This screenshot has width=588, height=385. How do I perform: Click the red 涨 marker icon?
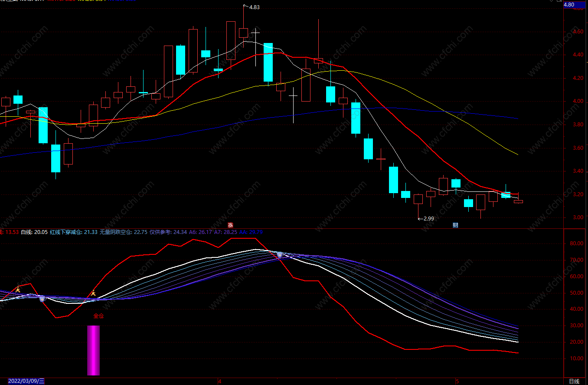[x=231, y=225]
